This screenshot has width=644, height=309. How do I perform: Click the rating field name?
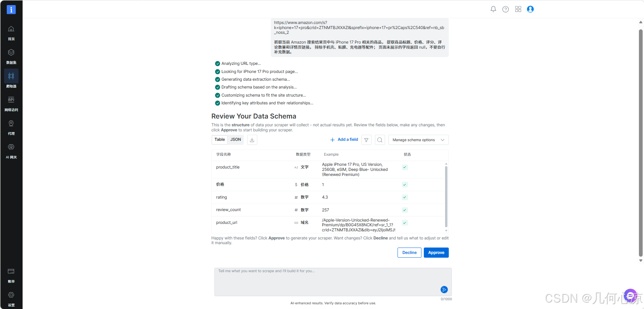(x=222, y=197)
